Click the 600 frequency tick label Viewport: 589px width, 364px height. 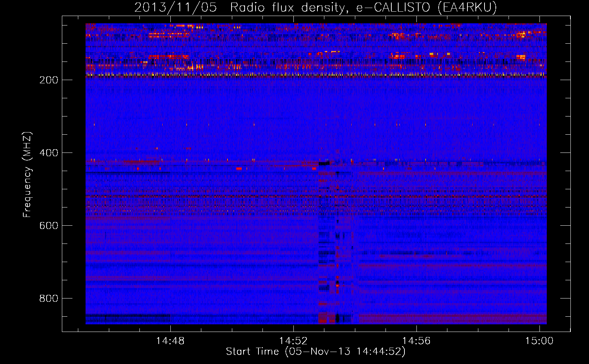point(48,226)
